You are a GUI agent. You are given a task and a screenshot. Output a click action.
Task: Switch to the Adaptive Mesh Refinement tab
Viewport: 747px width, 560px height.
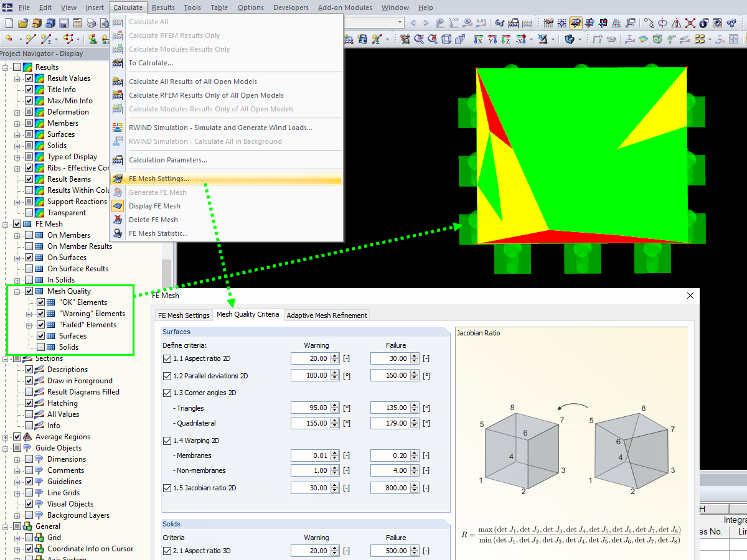327,315
